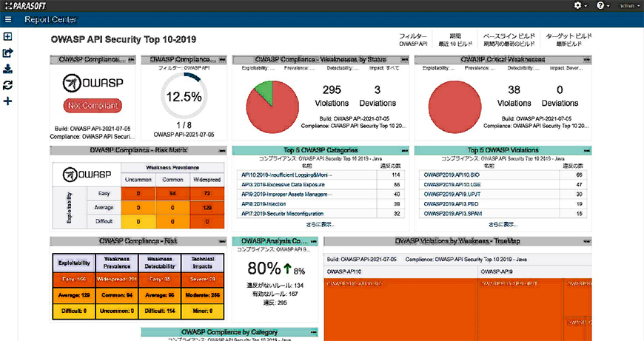Show more under Top 5 OWASP Violations
This screenshot has width=644, height=341.
(503, 224)
